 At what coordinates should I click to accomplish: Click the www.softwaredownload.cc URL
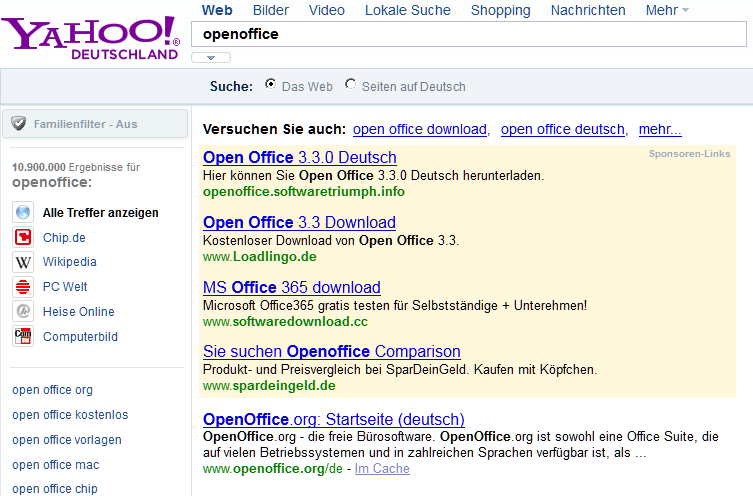[x=285, y=321]
